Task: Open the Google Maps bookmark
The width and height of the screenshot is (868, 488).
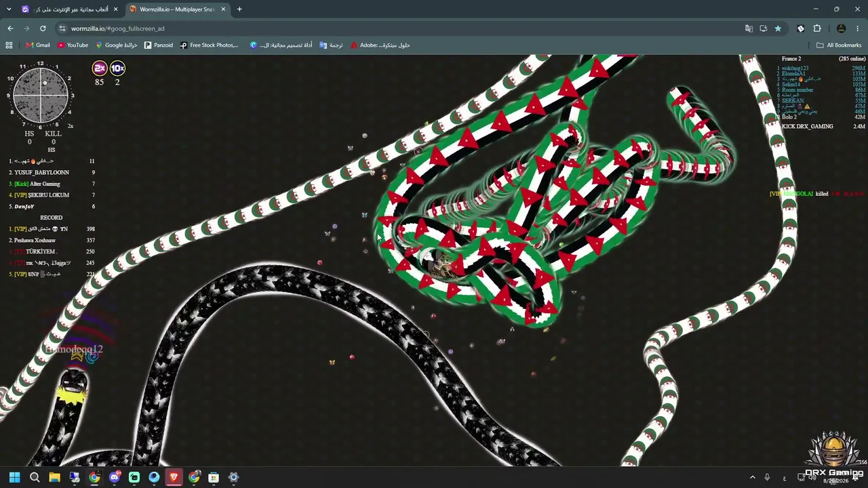Action: (116, 45)
